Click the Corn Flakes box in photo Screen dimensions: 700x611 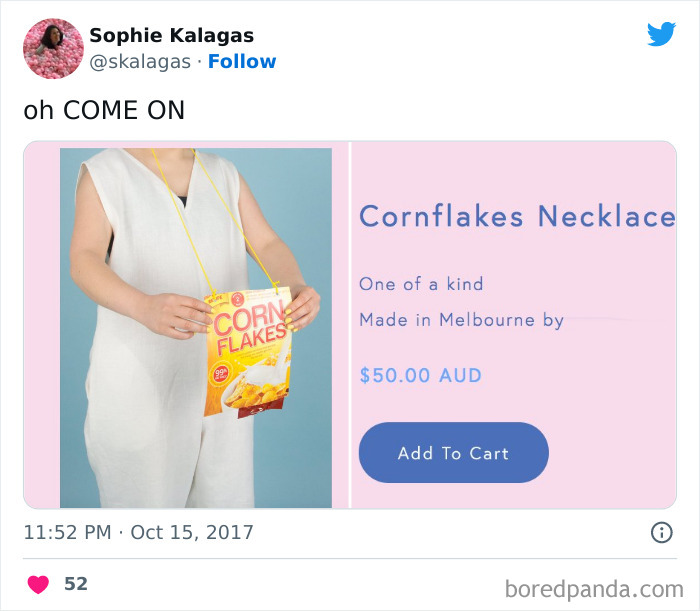click(248, 353)
